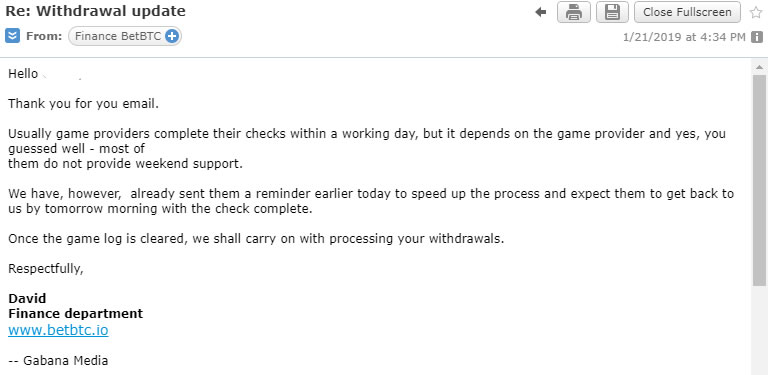Print this email using the printer icon
This screenshot has height=375, width=768.
click(574, 12)
